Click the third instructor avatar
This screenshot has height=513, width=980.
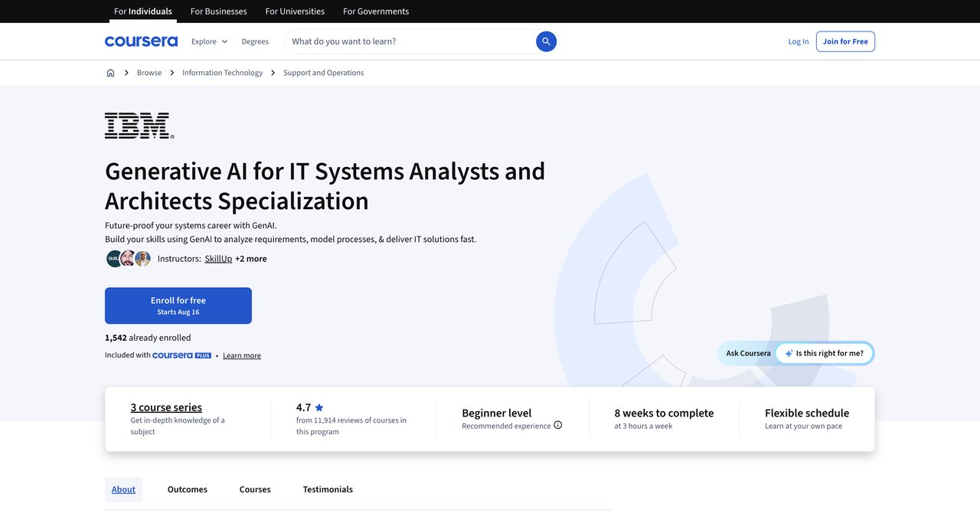[x=143, y=259]
